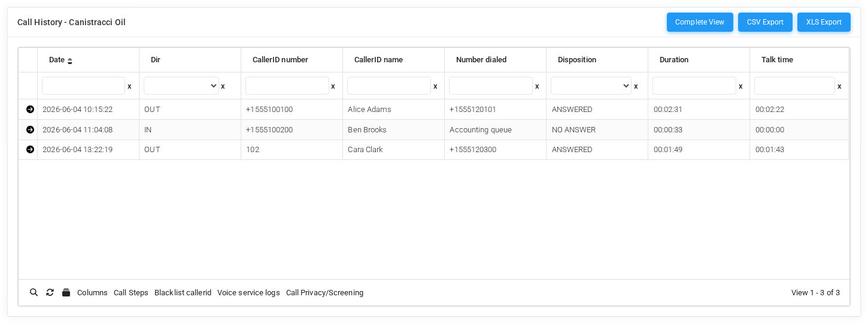Click the refresh icon in footer toolbar
Image resolution: width=868 pixels, height=324 pixels.
coord(50,292)
